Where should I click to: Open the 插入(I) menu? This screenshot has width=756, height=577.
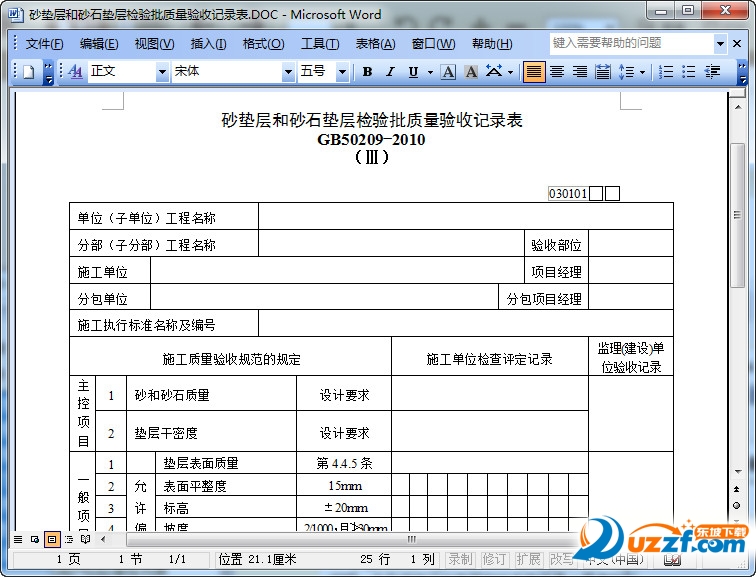208,44
